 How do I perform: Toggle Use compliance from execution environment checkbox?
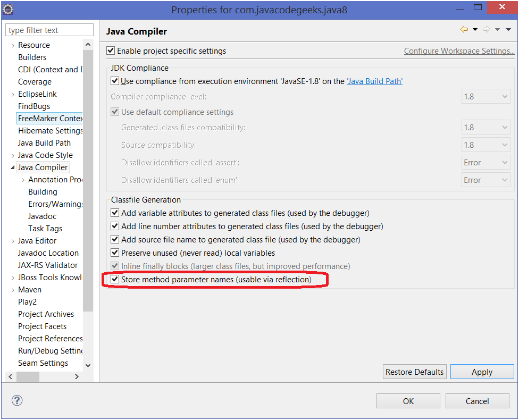coord(115,81)
